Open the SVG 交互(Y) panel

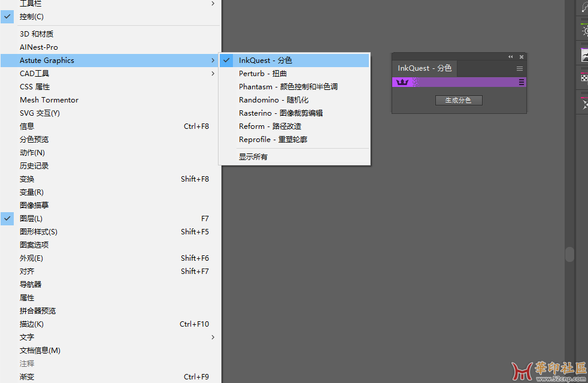pos(110,113)
